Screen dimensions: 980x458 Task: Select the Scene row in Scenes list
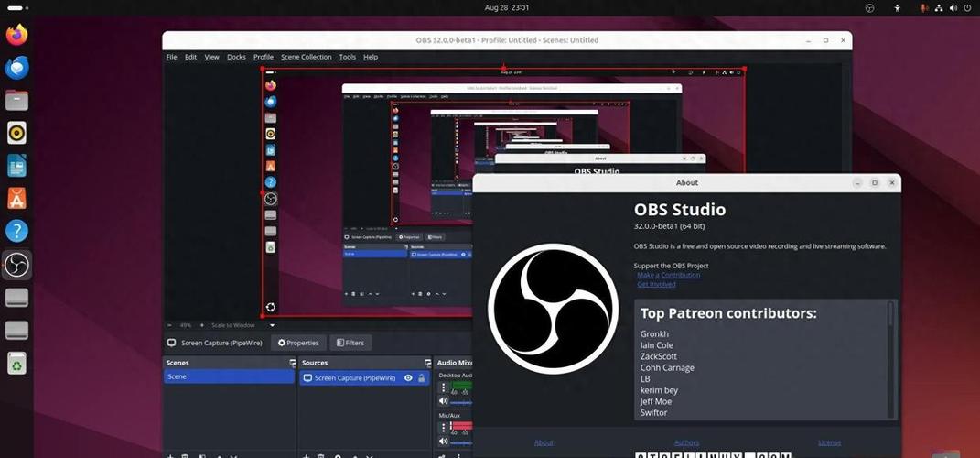click(x=229, y=376)
